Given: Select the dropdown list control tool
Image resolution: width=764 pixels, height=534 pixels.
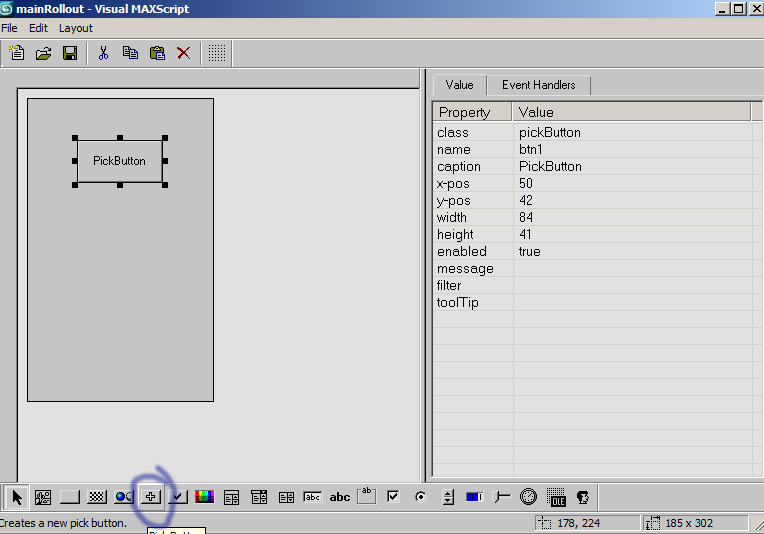Looking at the screenshot, I should coord(259,497).
